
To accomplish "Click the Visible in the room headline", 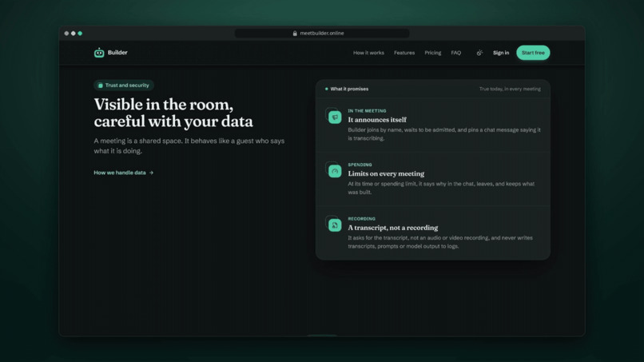I will point(173,113).
